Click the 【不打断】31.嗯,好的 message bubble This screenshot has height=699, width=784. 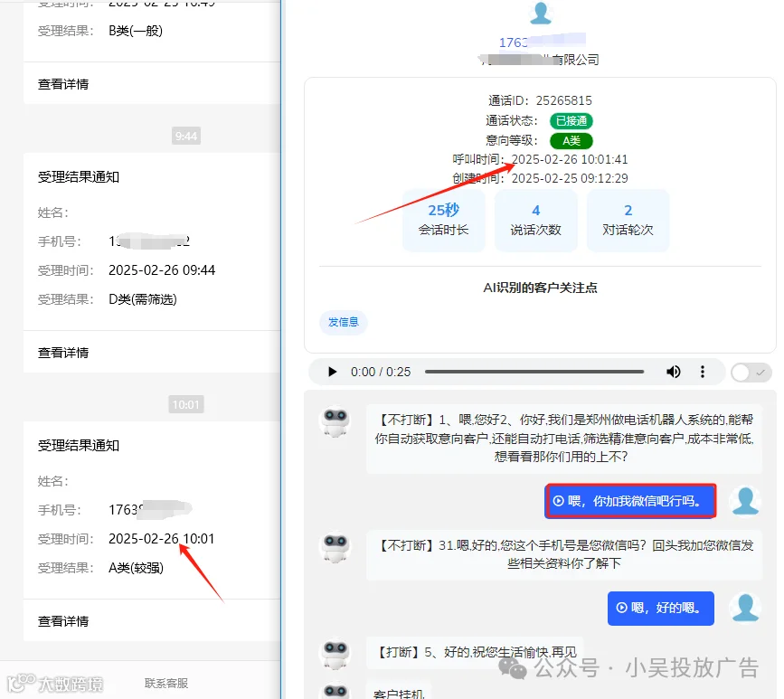pos(564,554)
